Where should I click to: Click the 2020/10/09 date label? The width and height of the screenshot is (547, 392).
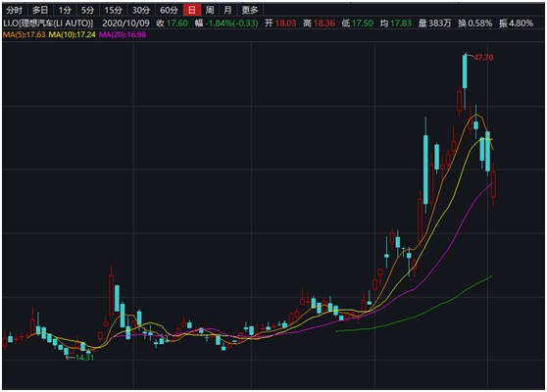(125, 24)
